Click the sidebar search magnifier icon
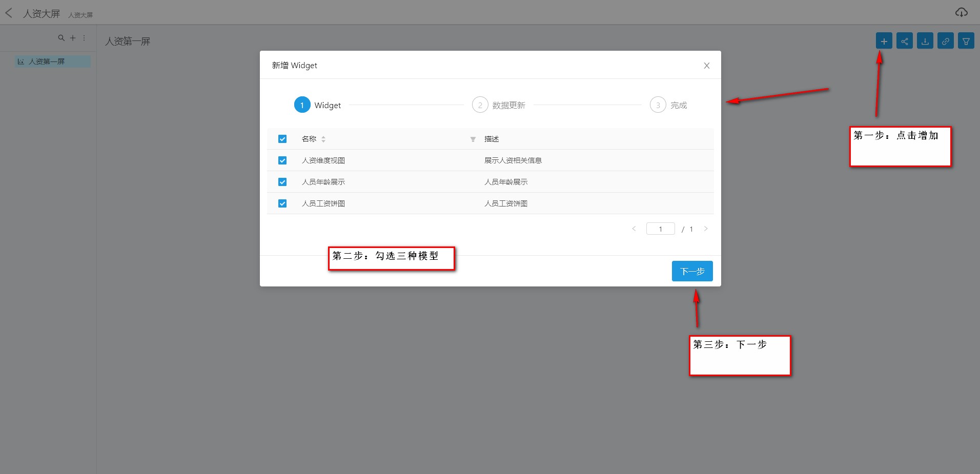980x474 pixels. tap(62, 38)
